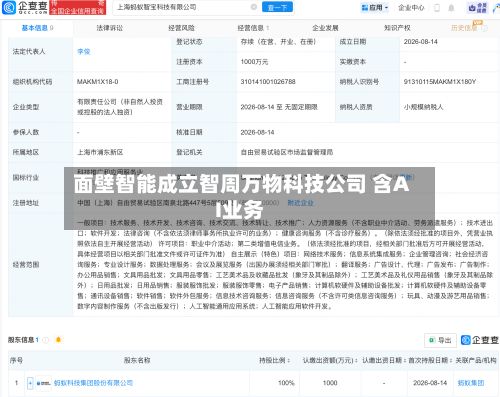The width and height of the screenshot is (500, 397).
Task: Click the 查一下 search button
Action: pyautogui.click(x=277, y=7)
